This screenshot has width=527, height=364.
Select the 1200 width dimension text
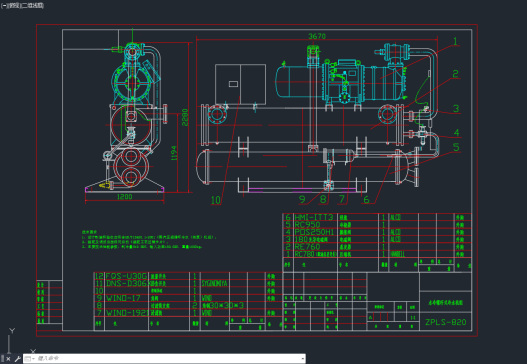click(x=124, y=197)
